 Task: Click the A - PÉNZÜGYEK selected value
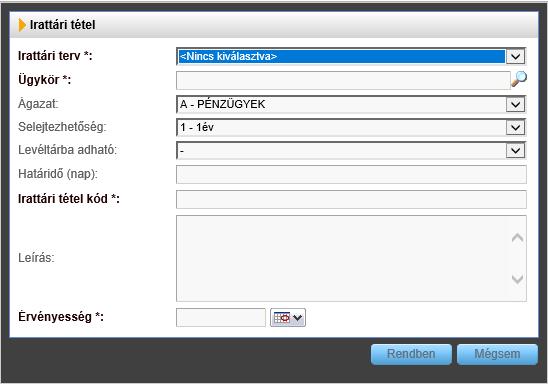coord(222,104)
